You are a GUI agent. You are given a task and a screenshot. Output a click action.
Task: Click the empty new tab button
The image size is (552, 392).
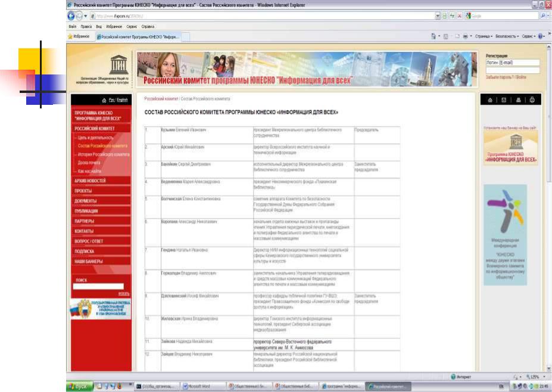(186, 36)
